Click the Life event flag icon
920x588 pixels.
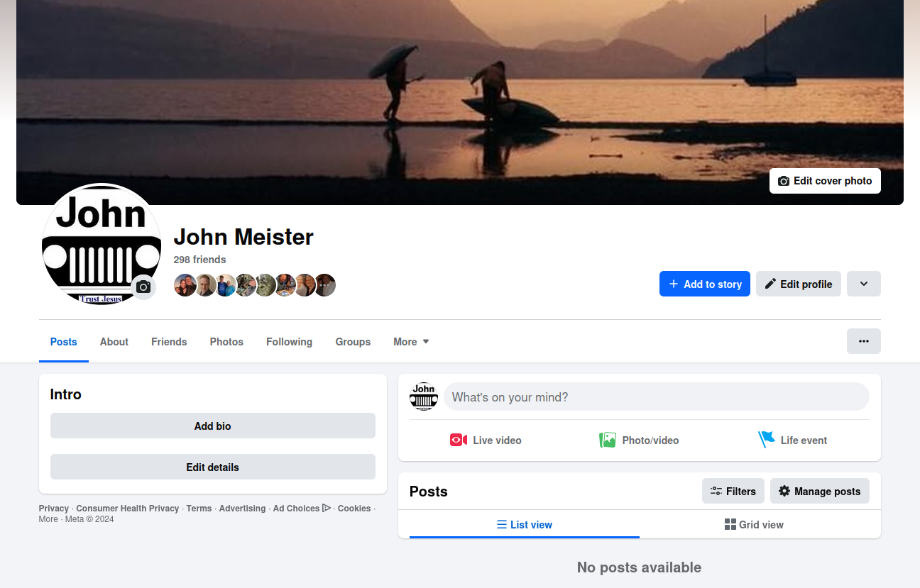coord(766,440)
